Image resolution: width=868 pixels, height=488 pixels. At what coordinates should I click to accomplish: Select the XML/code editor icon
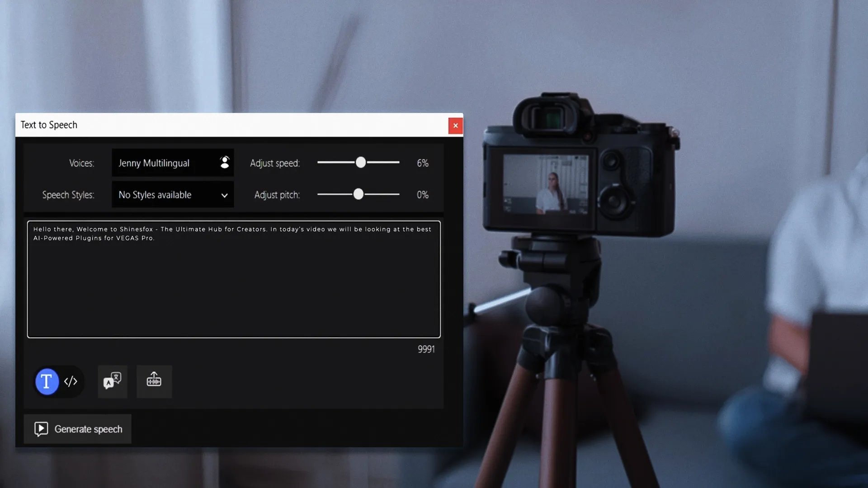click(71, 381)
